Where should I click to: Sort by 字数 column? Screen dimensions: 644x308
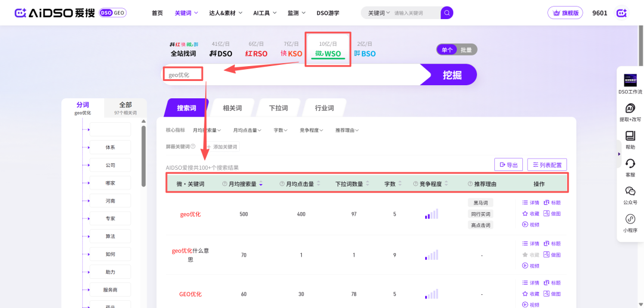[400, 184]
